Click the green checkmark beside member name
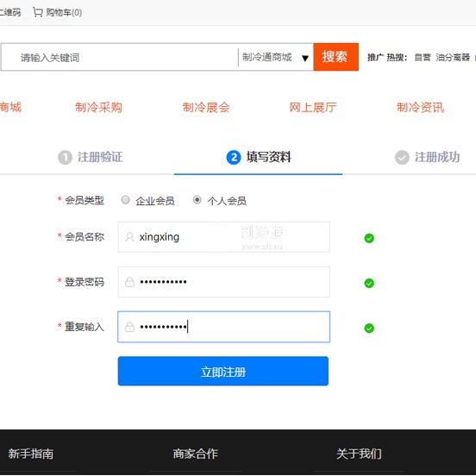The height and width of the screenshot is (476, 476). pyautogui.click(x=369, y=238)
